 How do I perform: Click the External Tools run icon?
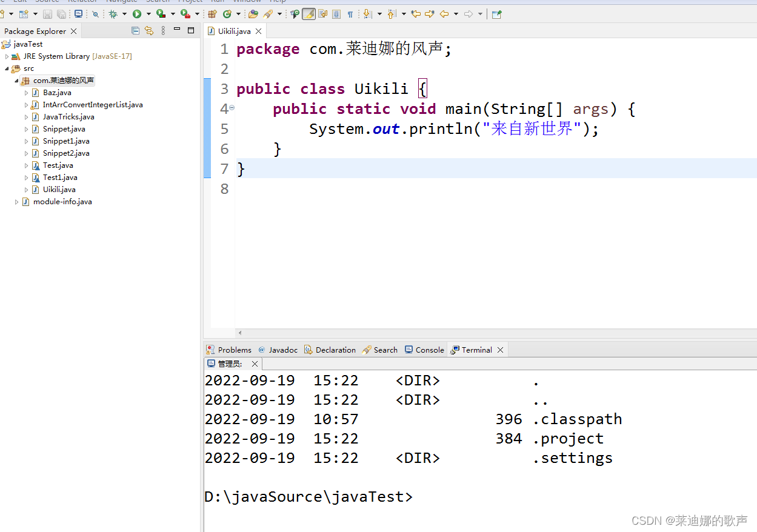coord(184,14)
